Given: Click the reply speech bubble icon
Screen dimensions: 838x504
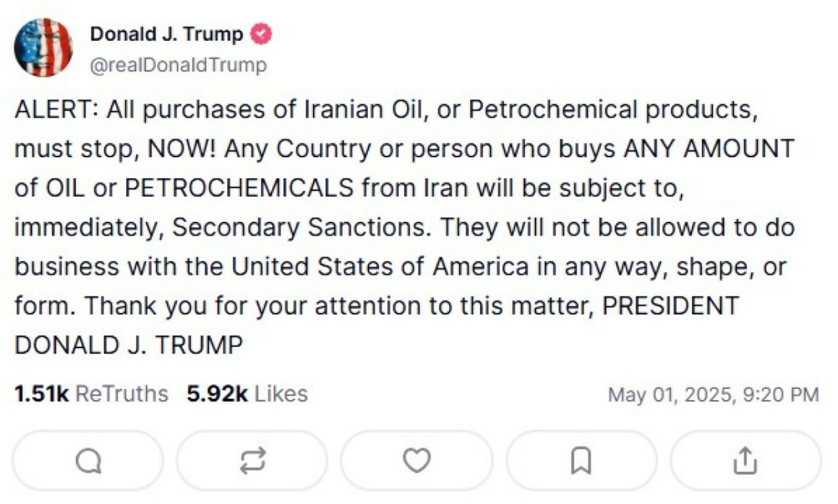Looking at the screenshot, I should click(88, 461).
